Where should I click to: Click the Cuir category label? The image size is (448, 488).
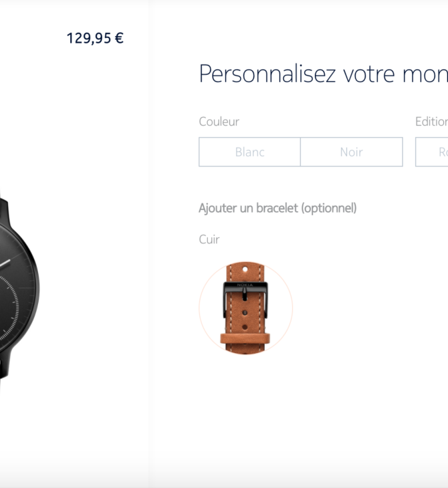(x=209, y=239)
